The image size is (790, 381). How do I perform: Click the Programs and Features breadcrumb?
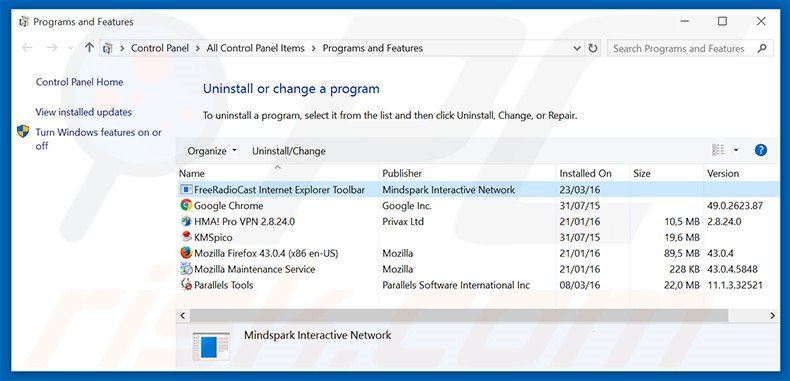pos(372,48)
